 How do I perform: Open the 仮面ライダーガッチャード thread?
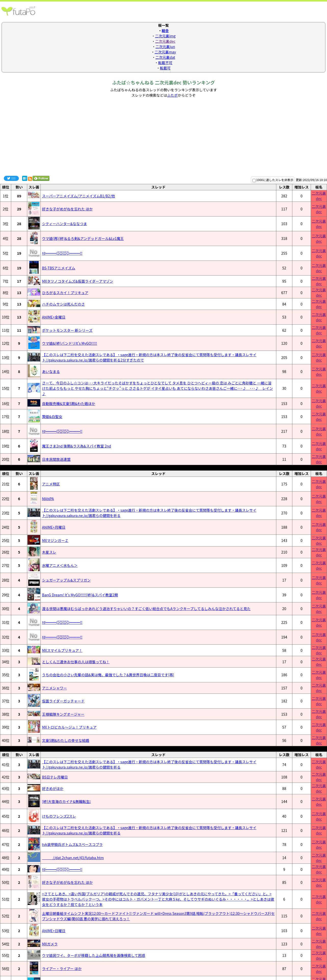[x=63, y=701]
